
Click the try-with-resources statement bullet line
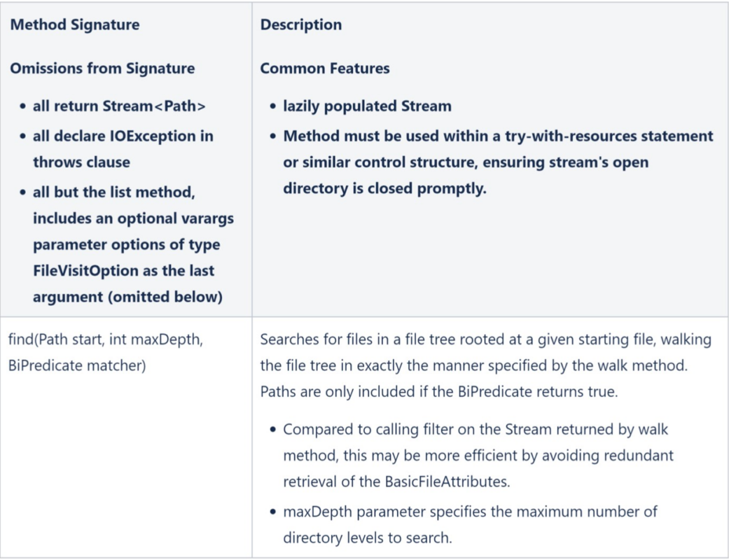tap(498, 136)
